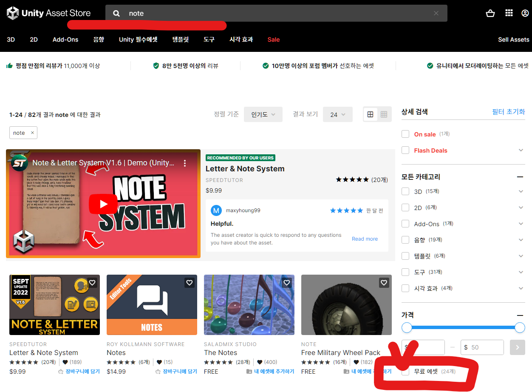Collapse the 모든 카테고리 section

point(520,177)
